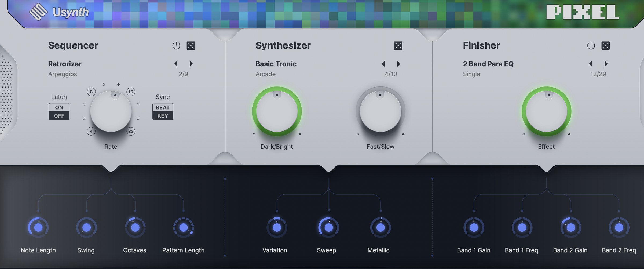
Task: Randomize Synthesizer with the dice icon
Action: coord(398,46)
